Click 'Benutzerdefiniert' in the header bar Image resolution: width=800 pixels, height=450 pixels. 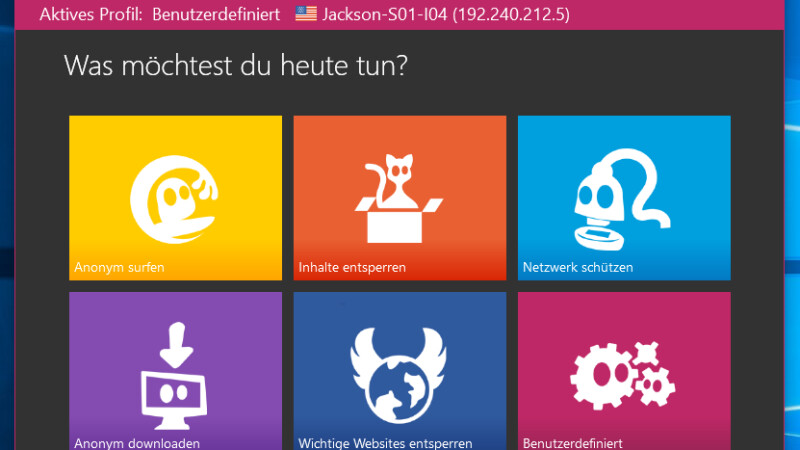216,14
